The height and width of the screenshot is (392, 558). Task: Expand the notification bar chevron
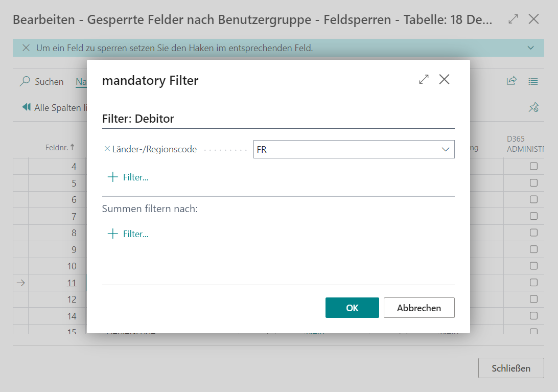coord(530,48)
